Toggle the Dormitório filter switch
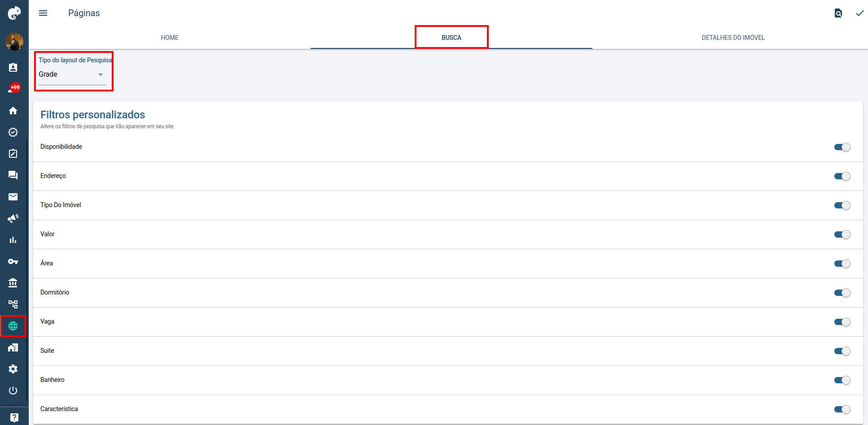Image resolution: width=868 pixels, height=425 pixels. (842, 293)
